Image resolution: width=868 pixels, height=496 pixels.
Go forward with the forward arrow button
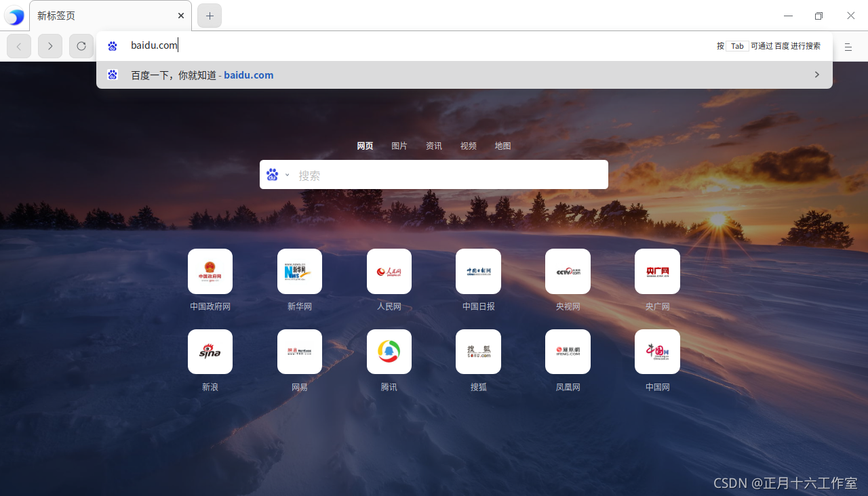pyautogui.click(x=50, y=46)
